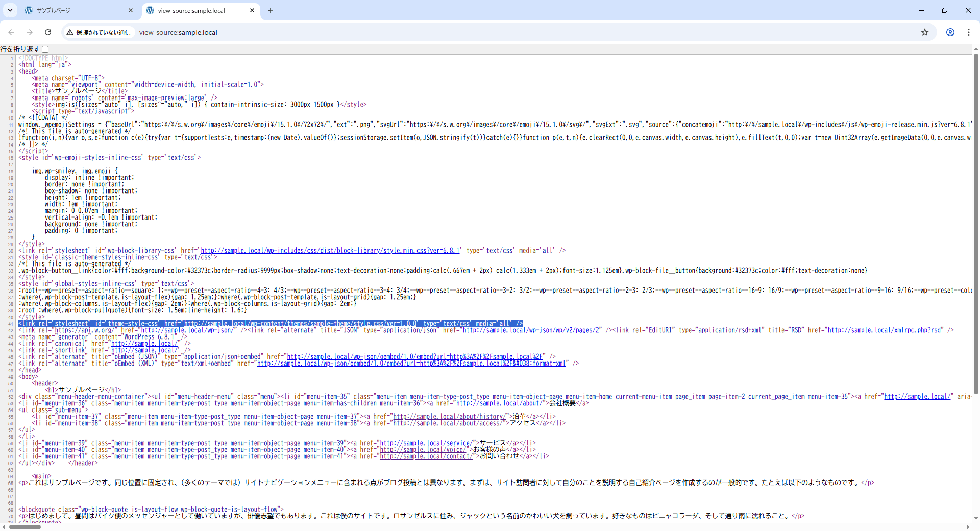Go forward to the next page
This screenshot has height=531, width=980.
point(30,32)
